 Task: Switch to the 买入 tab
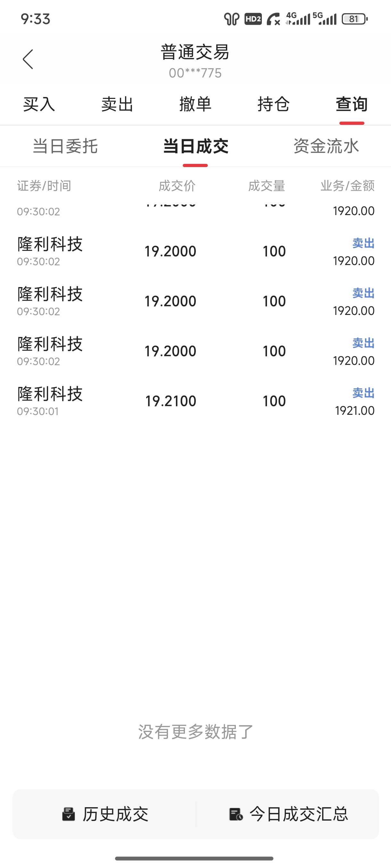(x=39, y=104)
